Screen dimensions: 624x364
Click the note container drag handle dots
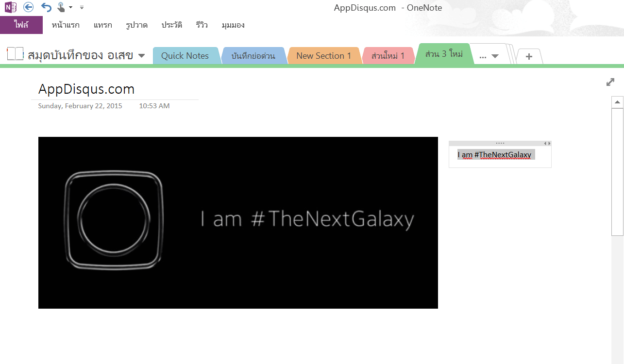coord(500,143)
